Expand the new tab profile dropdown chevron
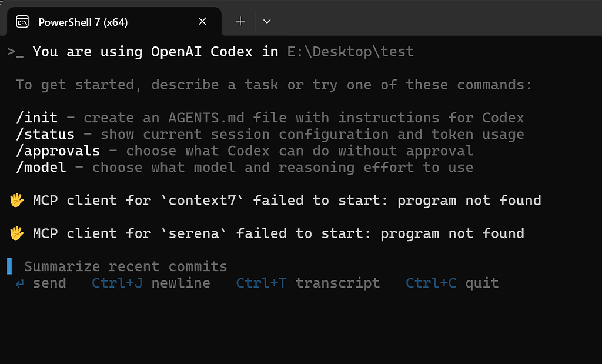The width and height of the screenshot is (602, 364). pos(267,22)
